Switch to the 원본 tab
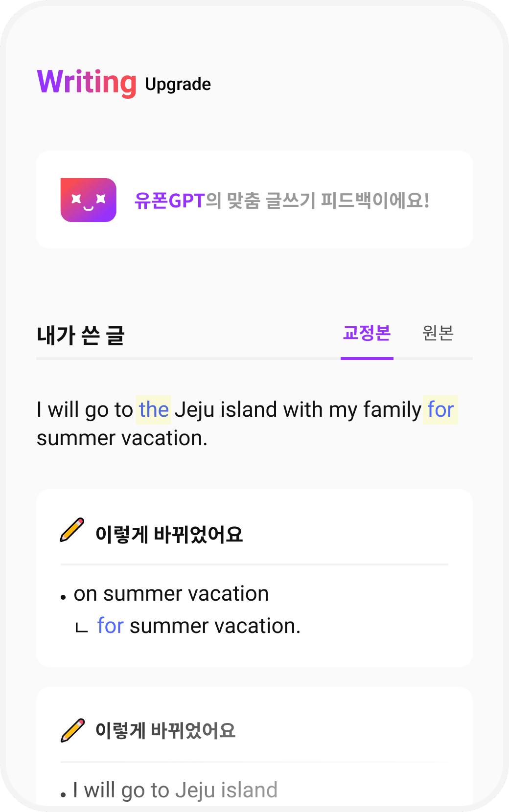 438,334
